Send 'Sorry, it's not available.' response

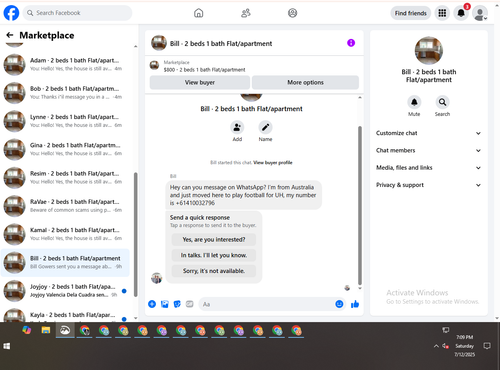point(214,271)
